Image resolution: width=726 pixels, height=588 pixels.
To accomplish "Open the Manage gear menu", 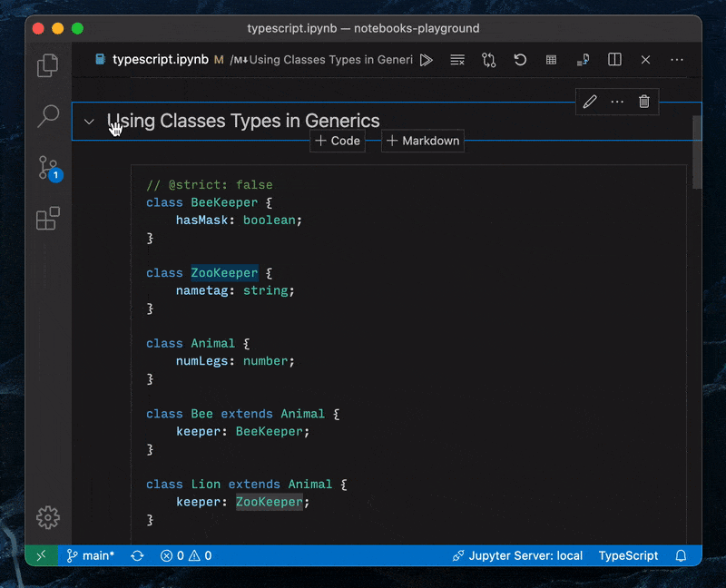I will pos(47,517).
